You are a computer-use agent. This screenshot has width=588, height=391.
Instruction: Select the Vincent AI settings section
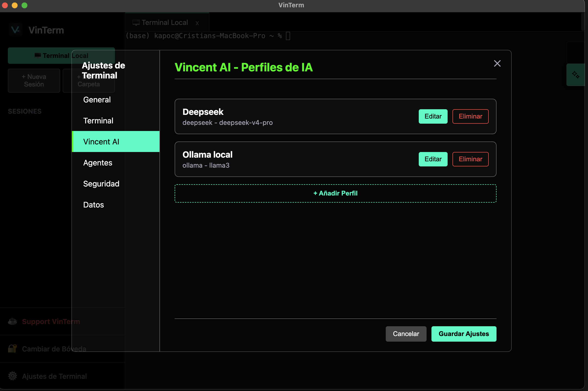tap(115, 142)
